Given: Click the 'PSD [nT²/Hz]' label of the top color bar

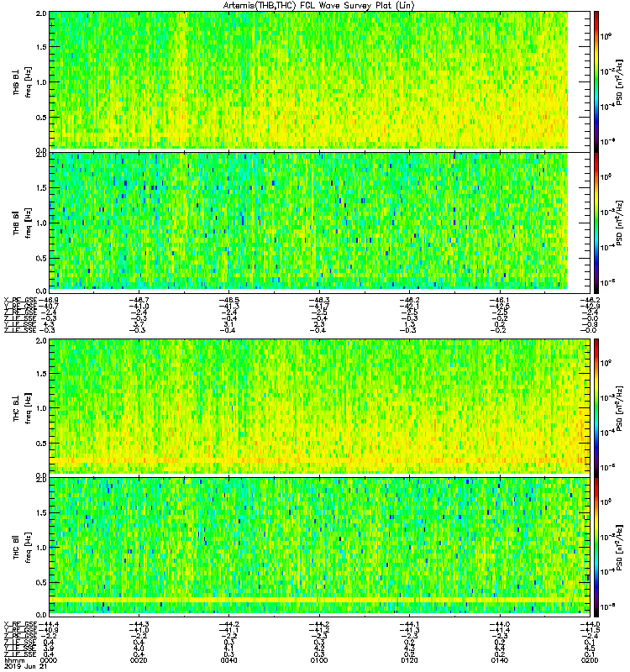Looking at the screenshot, I should (620, 82).
